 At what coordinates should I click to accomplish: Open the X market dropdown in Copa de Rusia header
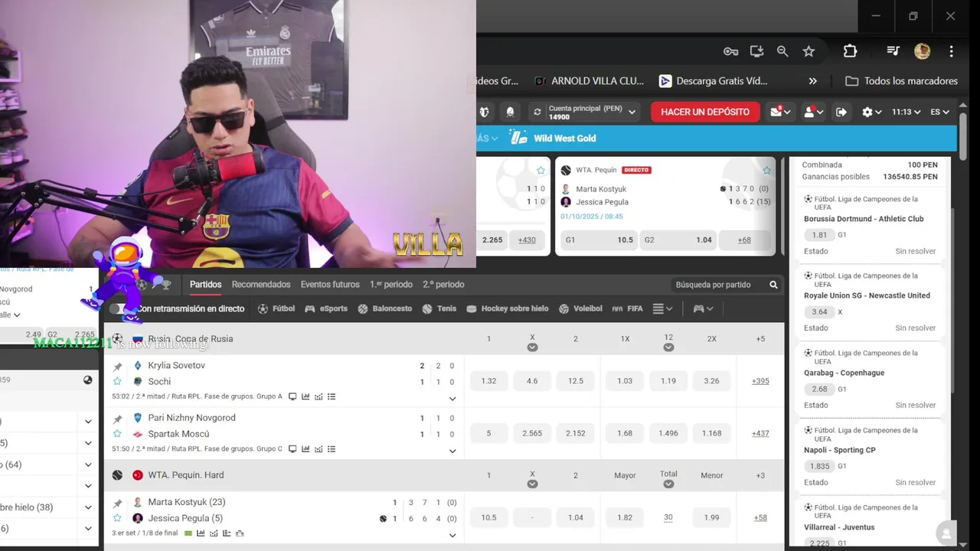click(532, 347)
